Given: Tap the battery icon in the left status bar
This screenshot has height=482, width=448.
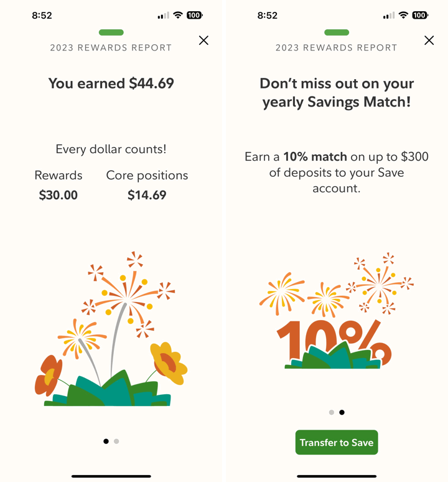Looking at the screenshot, I should click(x=195, y=15).
